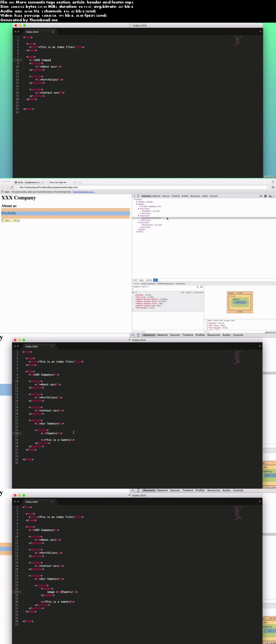
Task: Open the Audits tab in the browser frame's DevTools
Action: click(205, 196)
